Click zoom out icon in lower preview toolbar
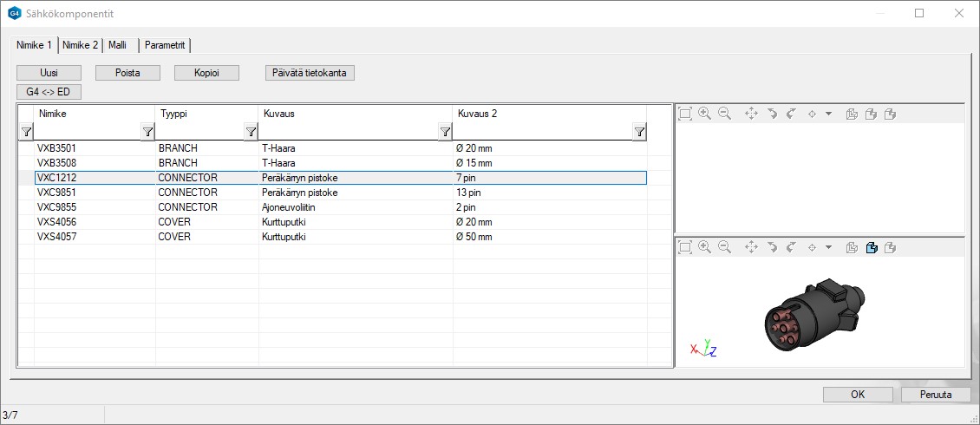 pyautogui.click(x=724, y=247)
